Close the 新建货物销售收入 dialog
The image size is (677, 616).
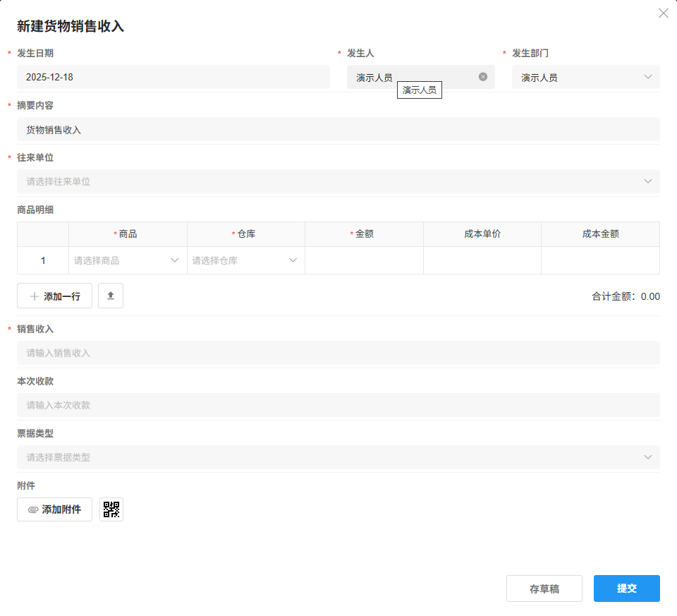pyautogui.click(x=663, y=13)
